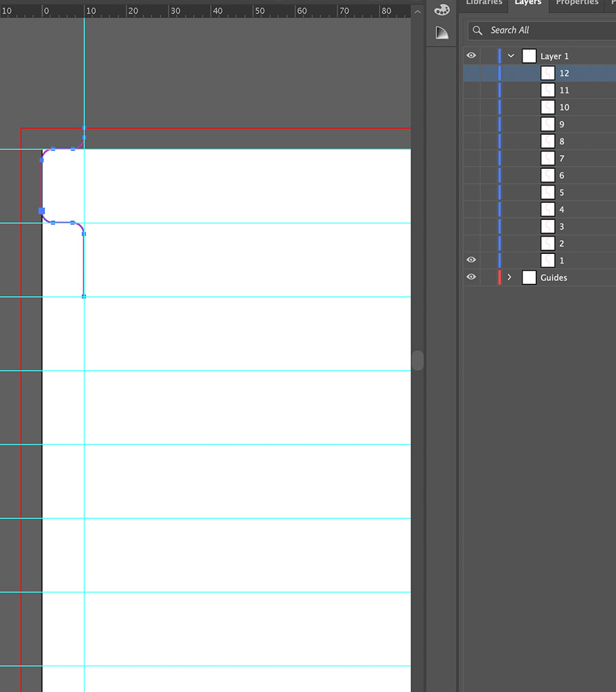Select sublayer named 9

click(x=562, y=125)
